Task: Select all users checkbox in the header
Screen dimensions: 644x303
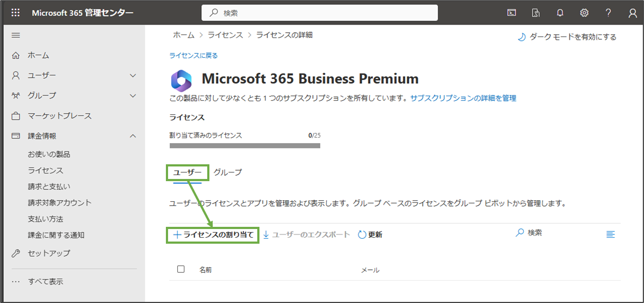Action: tap(181, 269)
